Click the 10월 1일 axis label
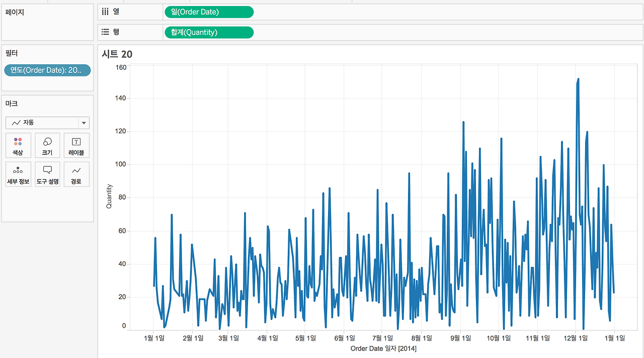This screenshot has width=644, height=358. tap(499, 338)
